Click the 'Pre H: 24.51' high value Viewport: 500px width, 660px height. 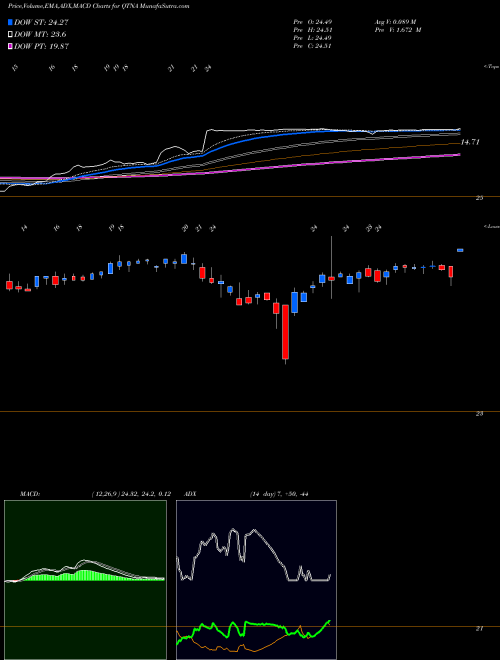[313, 30]
